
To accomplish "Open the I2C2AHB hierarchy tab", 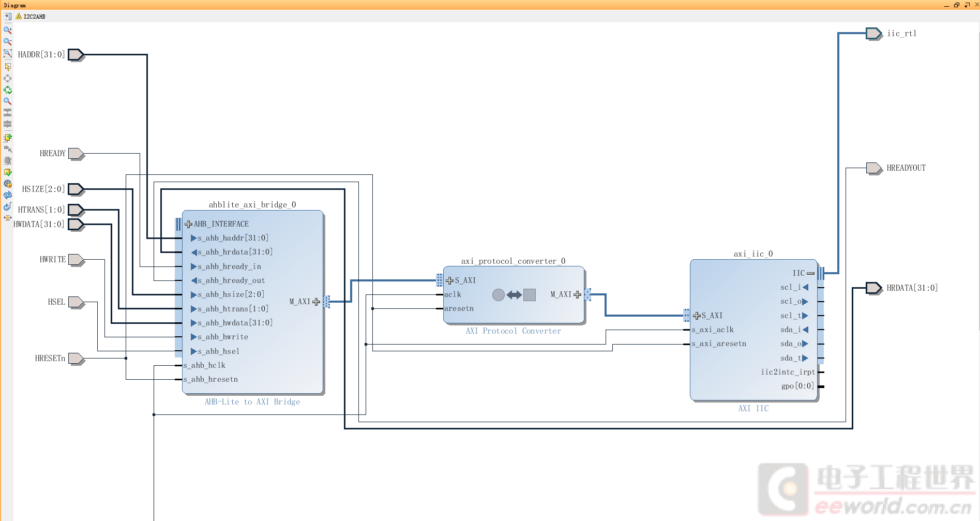I will click(31, 17).
